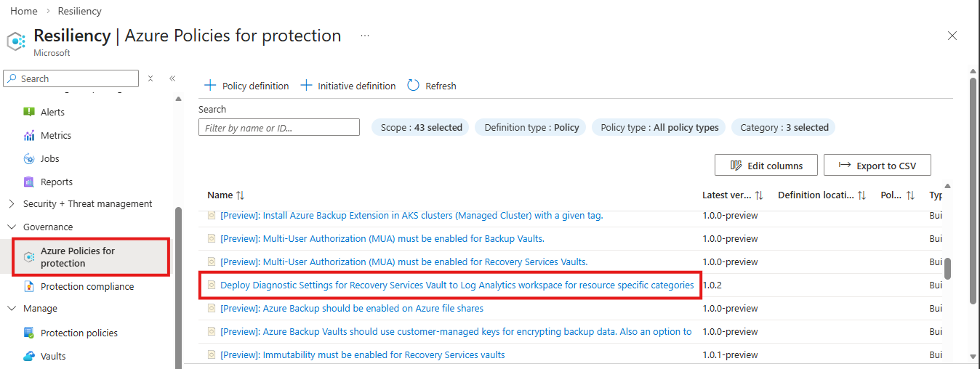Click the Export to CSV button
The width and height of the screenshot is (980, 369).
click(877, 166)
